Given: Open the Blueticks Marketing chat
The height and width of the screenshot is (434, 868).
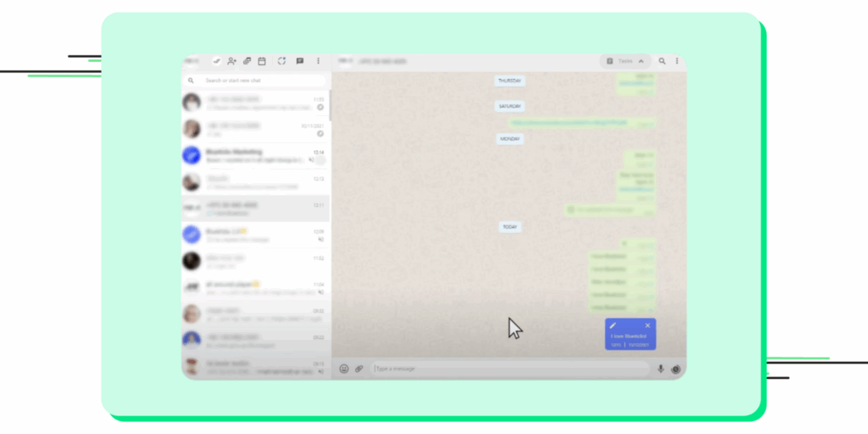Looking at the screenshot, I should pos(254,155).
